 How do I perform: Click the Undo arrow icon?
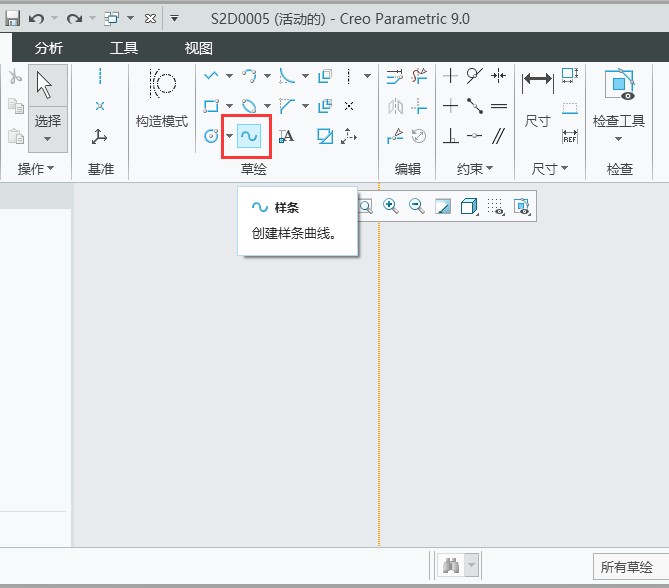point(36,18)
